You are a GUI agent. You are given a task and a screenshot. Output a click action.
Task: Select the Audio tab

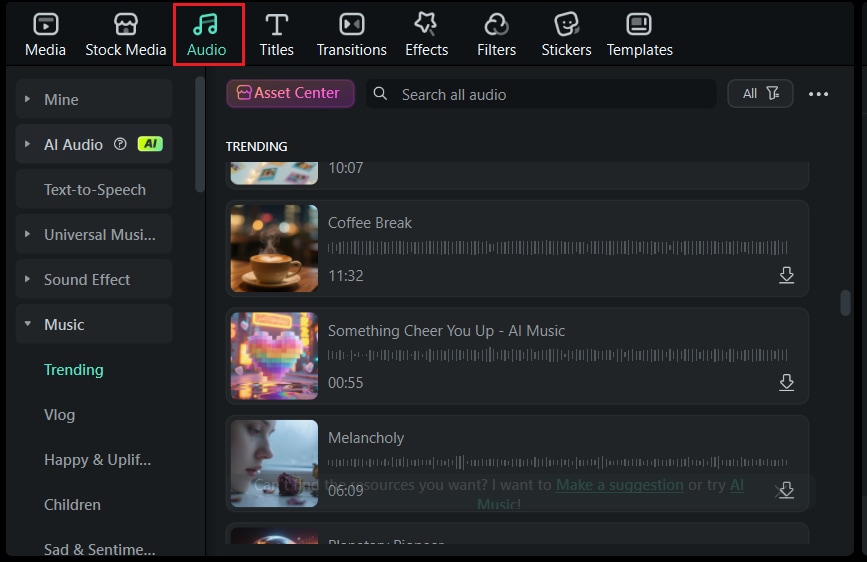pos(207,35)
